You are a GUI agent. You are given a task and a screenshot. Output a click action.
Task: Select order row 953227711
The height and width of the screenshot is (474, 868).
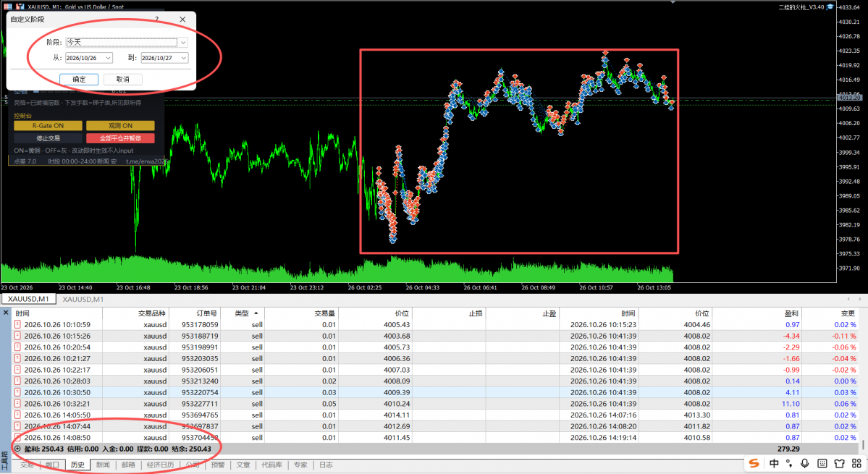tap(435, 404)
